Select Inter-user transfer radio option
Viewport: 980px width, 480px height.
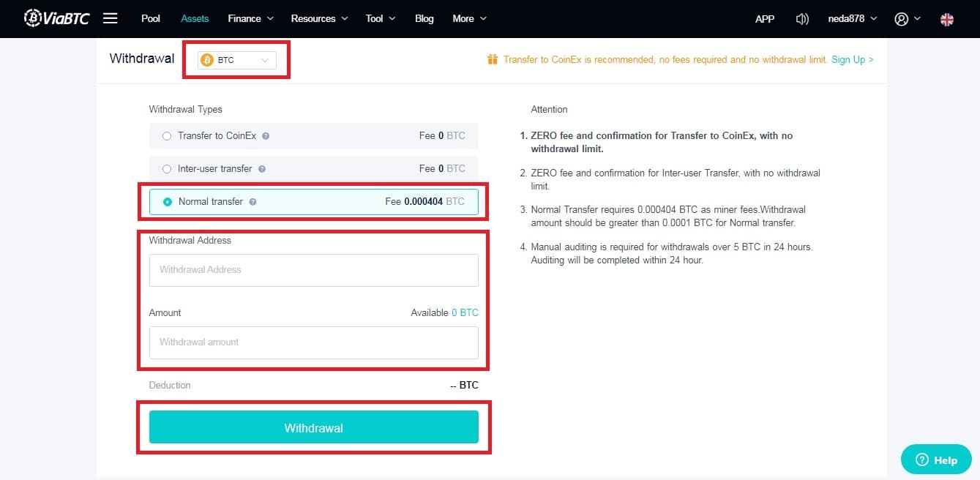[167, 169]
